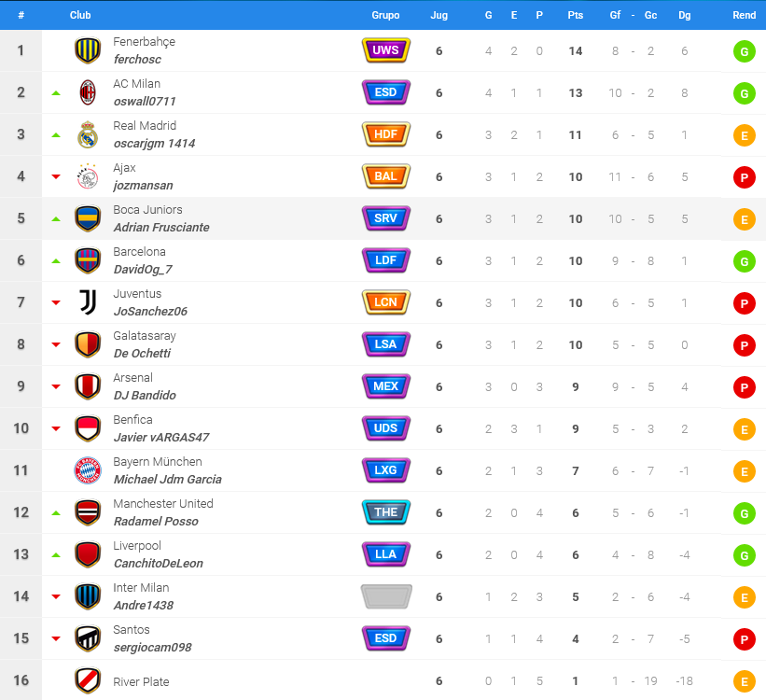Open the Juventus logo icon

[88, 302]
